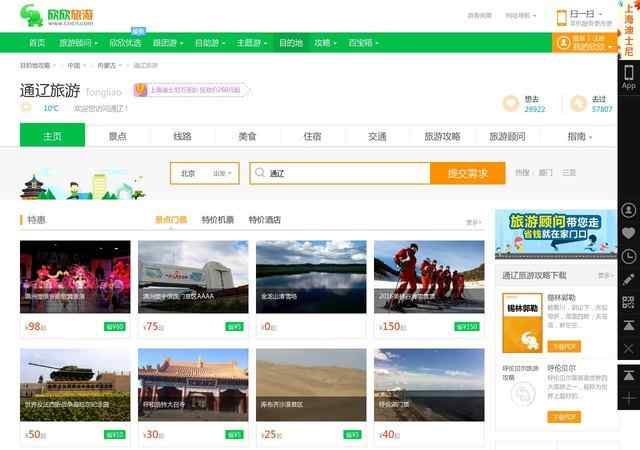This screenshot has width=640, height=450.
Task: Open the user profile sidebar icon
Action: [x=628, y=211]
